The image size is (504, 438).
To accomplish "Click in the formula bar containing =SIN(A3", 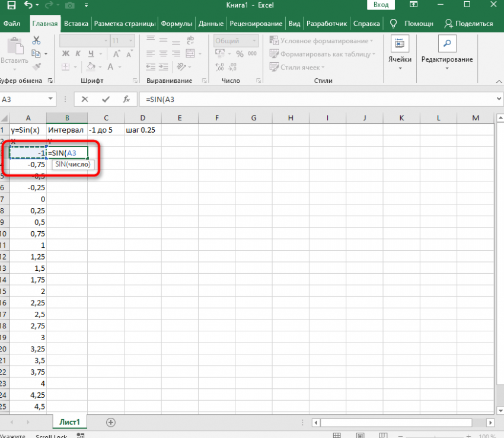I will (314, 100).
